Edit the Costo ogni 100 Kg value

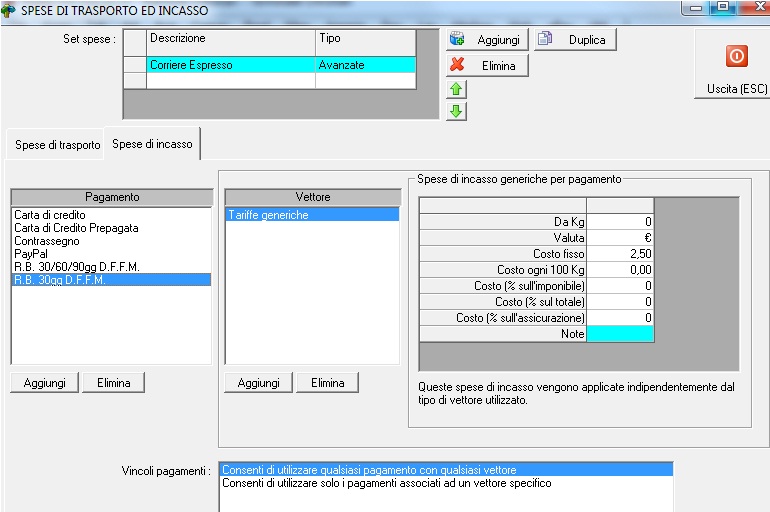click(x=620, y=270)
